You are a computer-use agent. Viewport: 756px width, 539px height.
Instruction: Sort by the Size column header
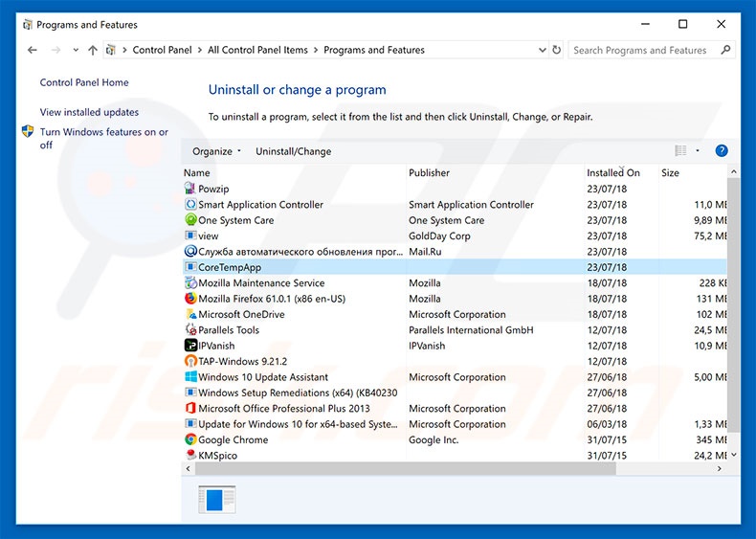670,172
